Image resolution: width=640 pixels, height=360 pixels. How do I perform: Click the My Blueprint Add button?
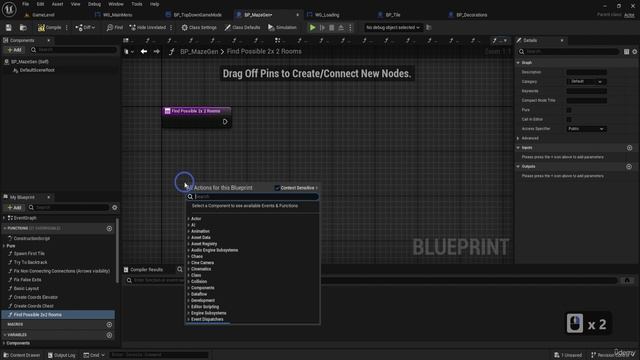click(x=14, y=207)
